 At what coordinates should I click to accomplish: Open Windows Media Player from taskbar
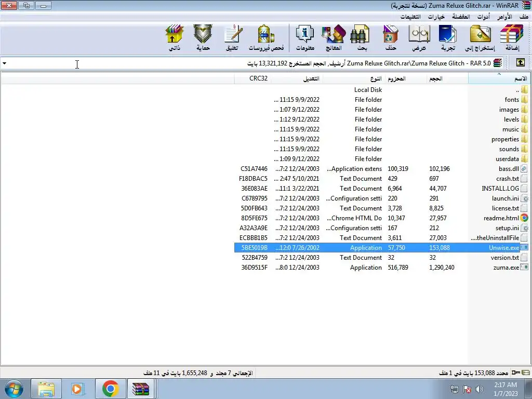[x=78, y=389]
